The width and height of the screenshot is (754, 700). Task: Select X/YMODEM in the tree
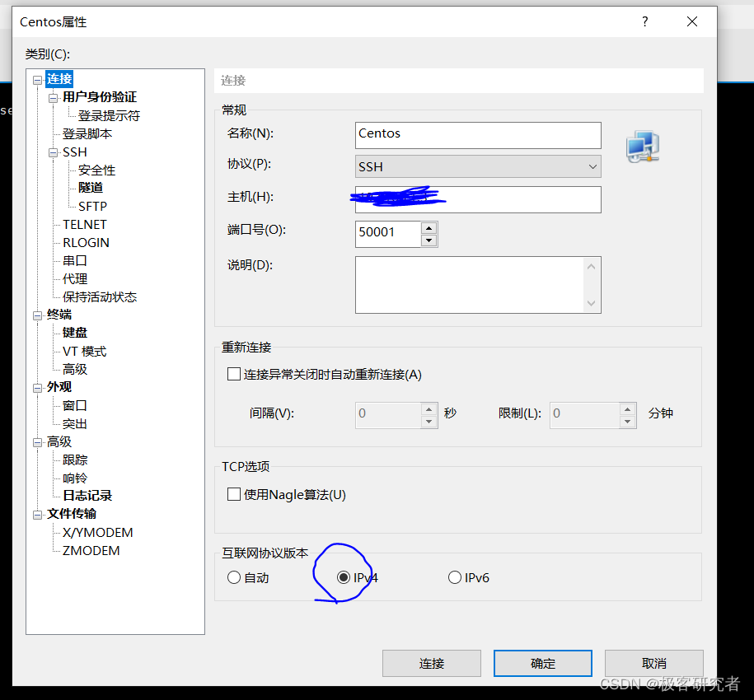click(x=97, y=532)
